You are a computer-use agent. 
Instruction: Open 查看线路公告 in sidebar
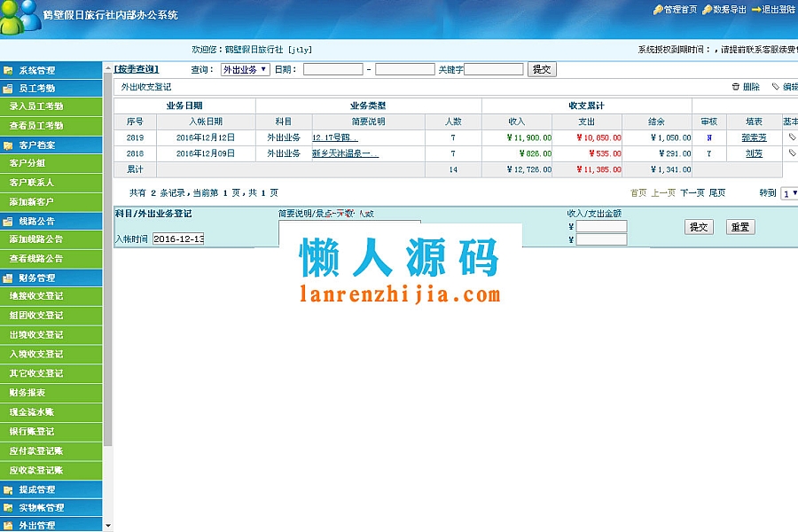tap(51, 259)
